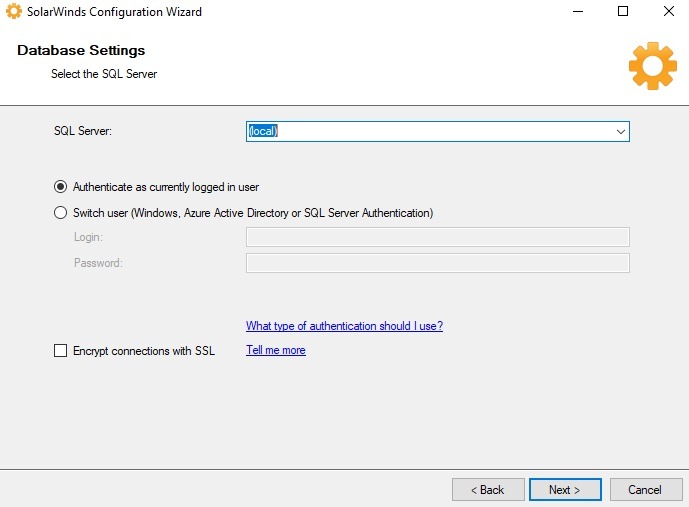This screenshot has height=507, width=689.
Task: Close the Configuration Wizard window
Action: click(667, 12)
